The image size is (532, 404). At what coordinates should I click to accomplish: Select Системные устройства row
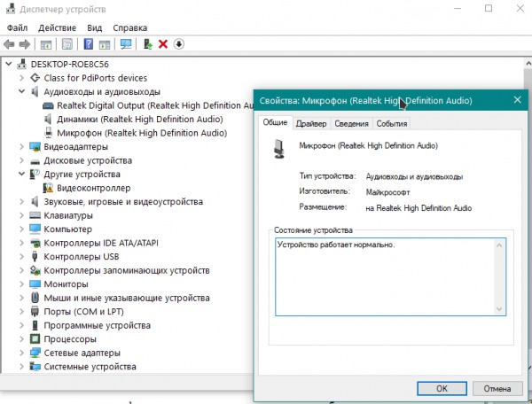(x=90, y=367)
